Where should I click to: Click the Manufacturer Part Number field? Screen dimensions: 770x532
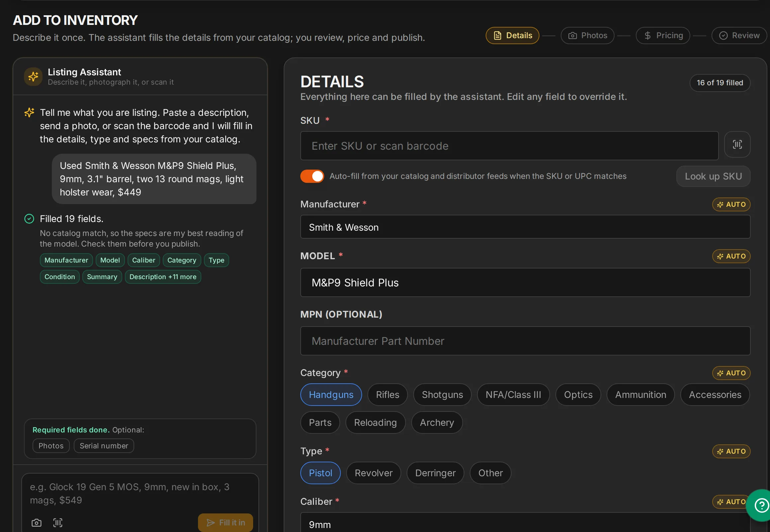click(x=525, y=341)
